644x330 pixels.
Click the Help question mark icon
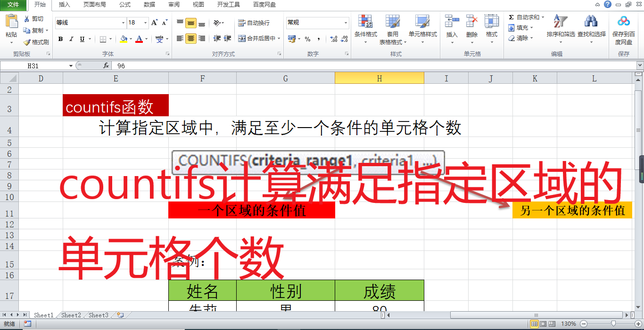point(608,4)
